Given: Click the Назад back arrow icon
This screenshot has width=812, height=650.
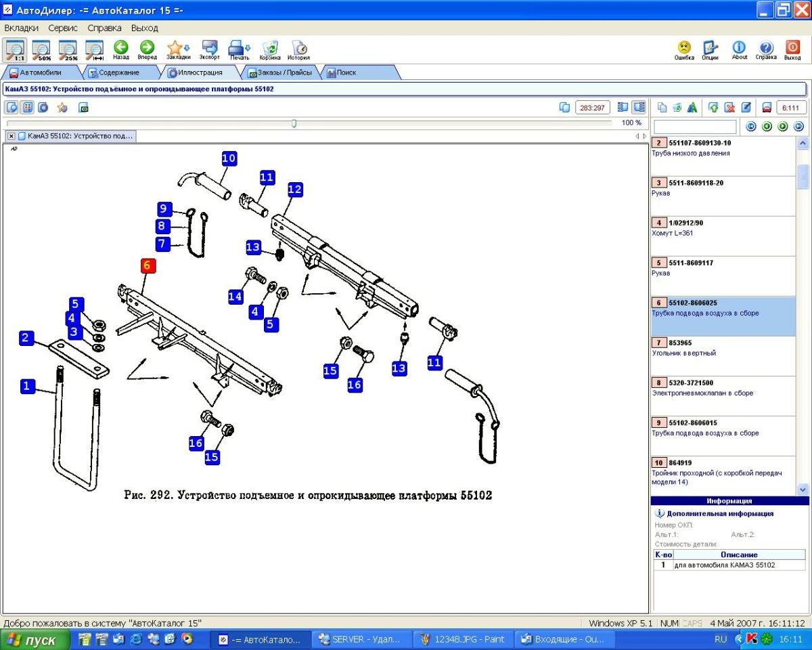Looking at the screenshot, I should click(x=120, y=49).
